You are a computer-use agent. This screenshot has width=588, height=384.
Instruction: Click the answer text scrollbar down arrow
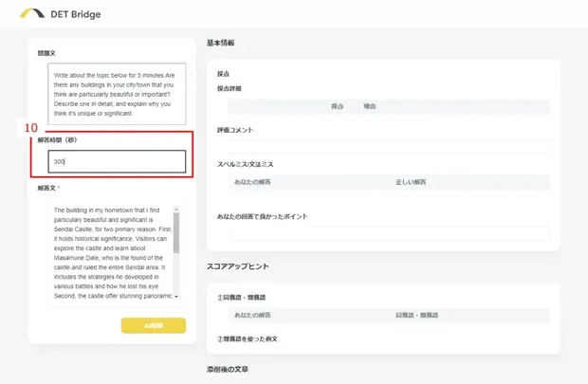click(176, 297)
